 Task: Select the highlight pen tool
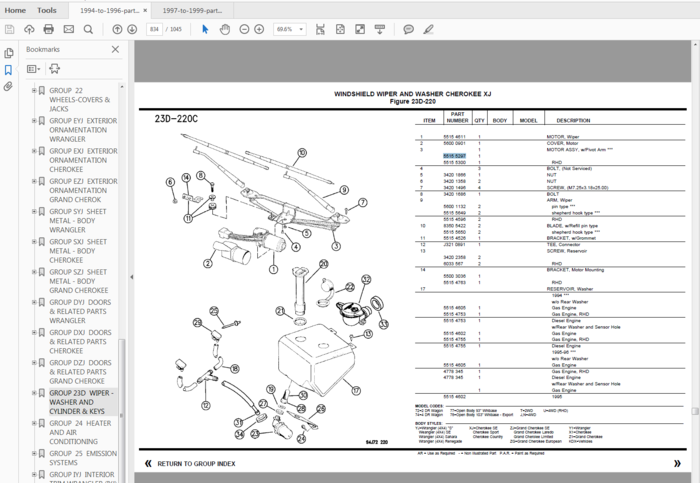click(428, 29)
